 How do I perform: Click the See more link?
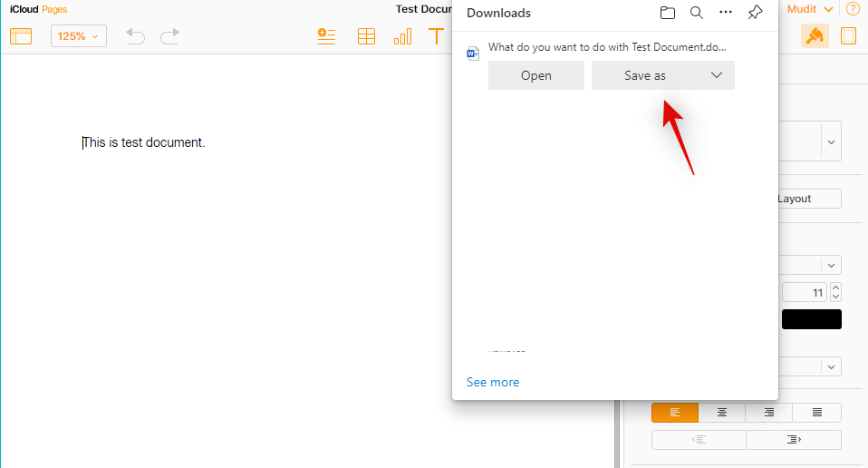click(493, 382)
